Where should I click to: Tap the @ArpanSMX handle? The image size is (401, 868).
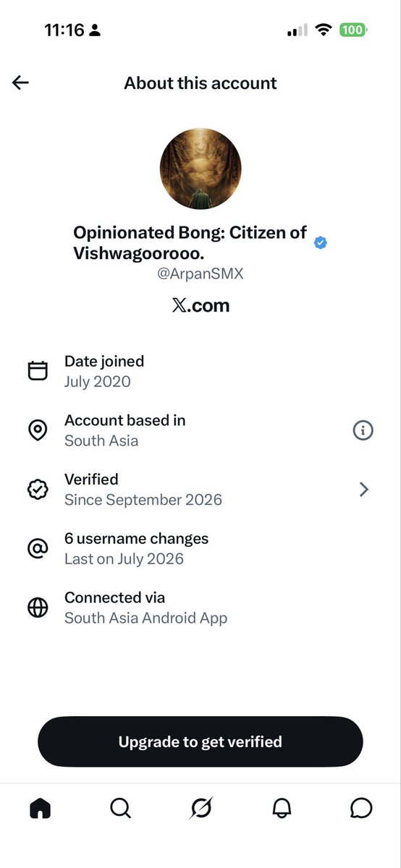coord(200,275)
